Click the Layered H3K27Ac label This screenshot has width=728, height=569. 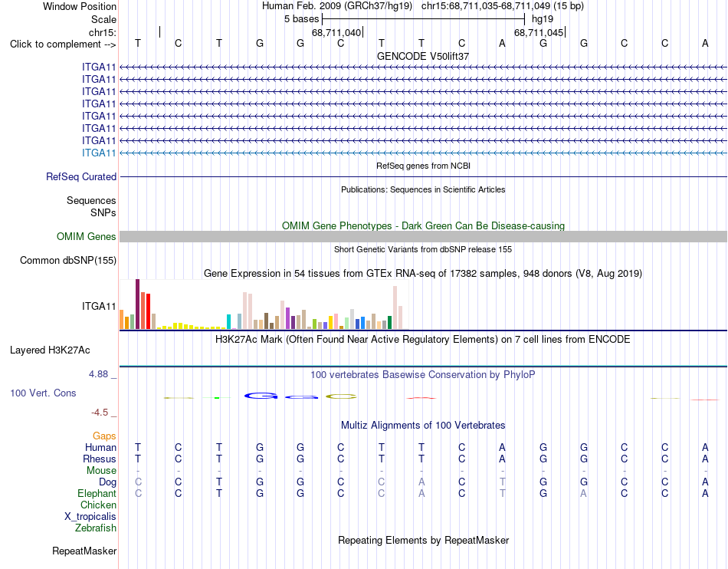click(50, 350)
